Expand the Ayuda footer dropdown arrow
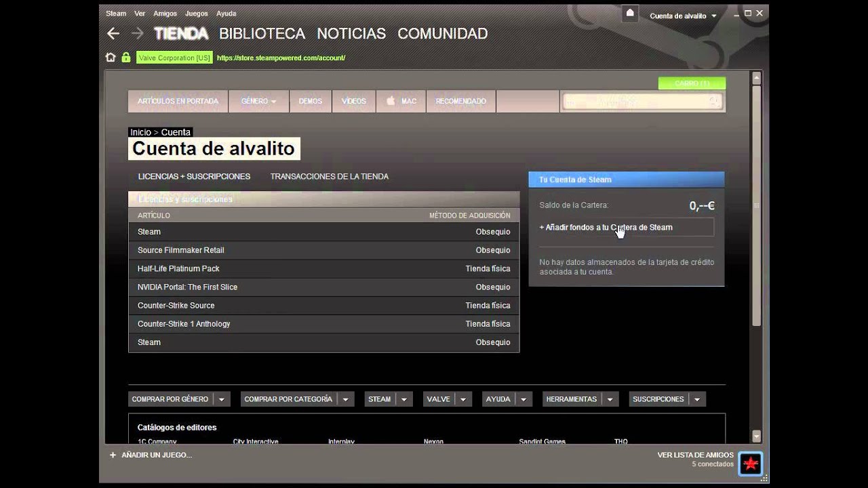868x488 pixels. (524, 399)
